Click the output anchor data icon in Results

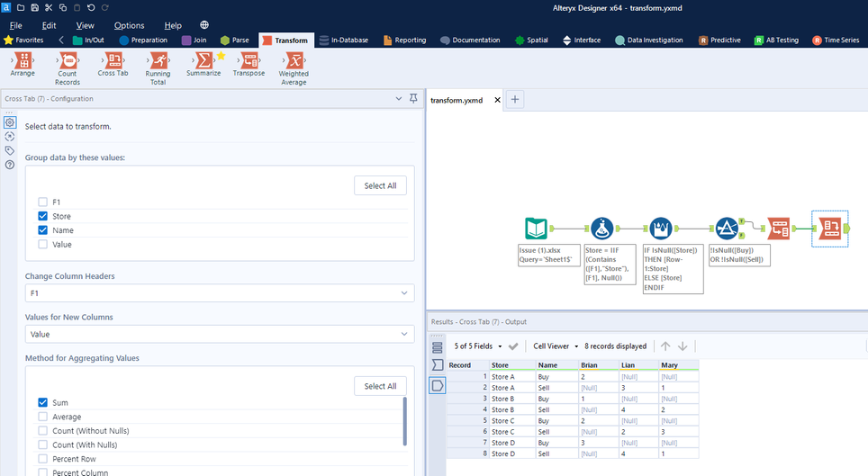[x=438, y=385]
